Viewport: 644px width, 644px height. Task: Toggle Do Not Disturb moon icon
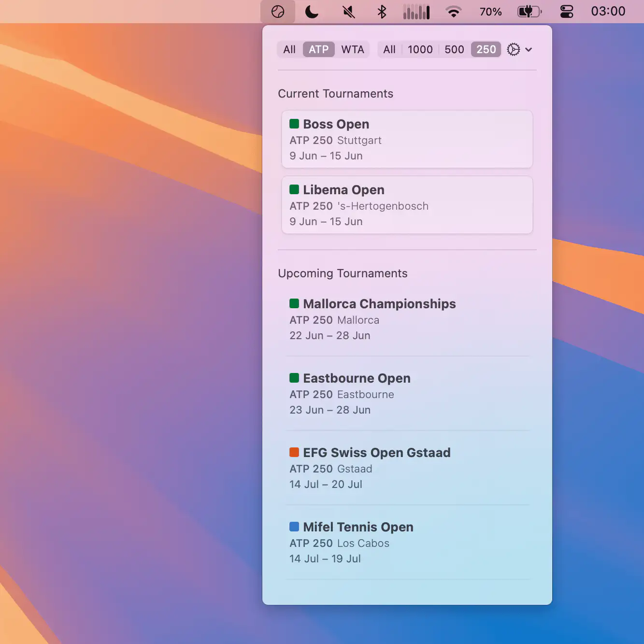[312, 12]
